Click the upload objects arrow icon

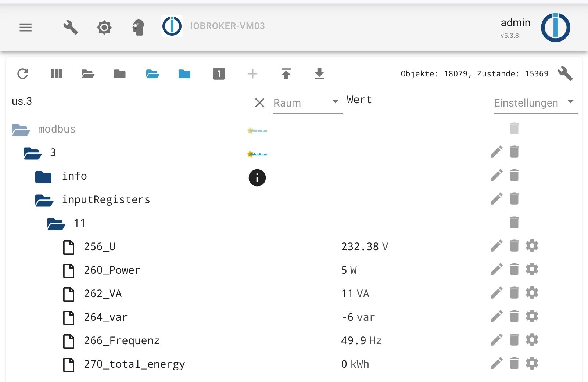click(286, 74)
